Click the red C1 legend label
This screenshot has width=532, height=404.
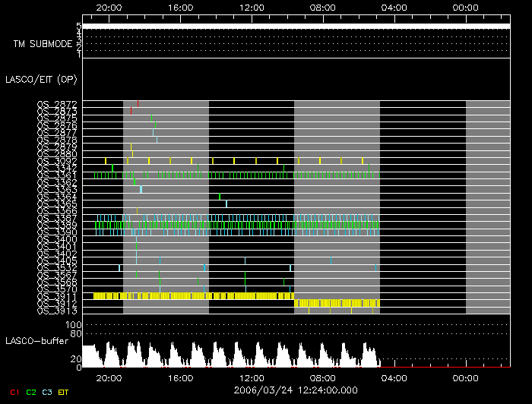pyautogui.click(x=14, y=391)
